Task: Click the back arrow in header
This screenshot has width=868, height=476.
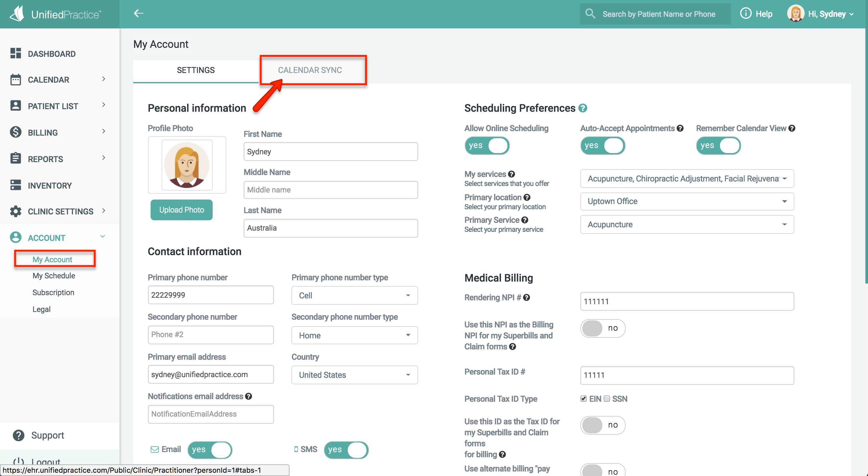Action: click(139, 14)
